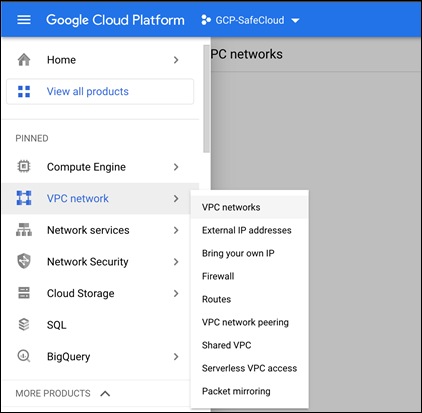
Task: Click the VPC network label
Action: point(78,199)
